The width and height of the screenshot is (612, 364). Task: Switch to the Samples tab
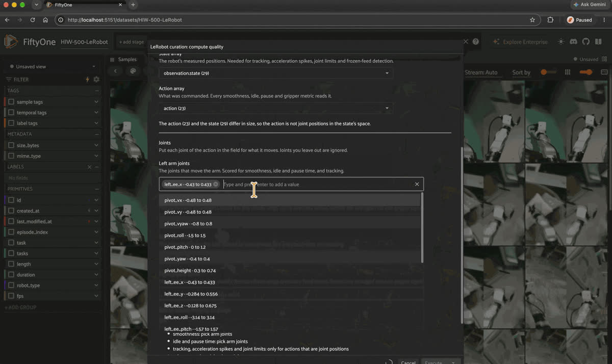tap(123, 60)
